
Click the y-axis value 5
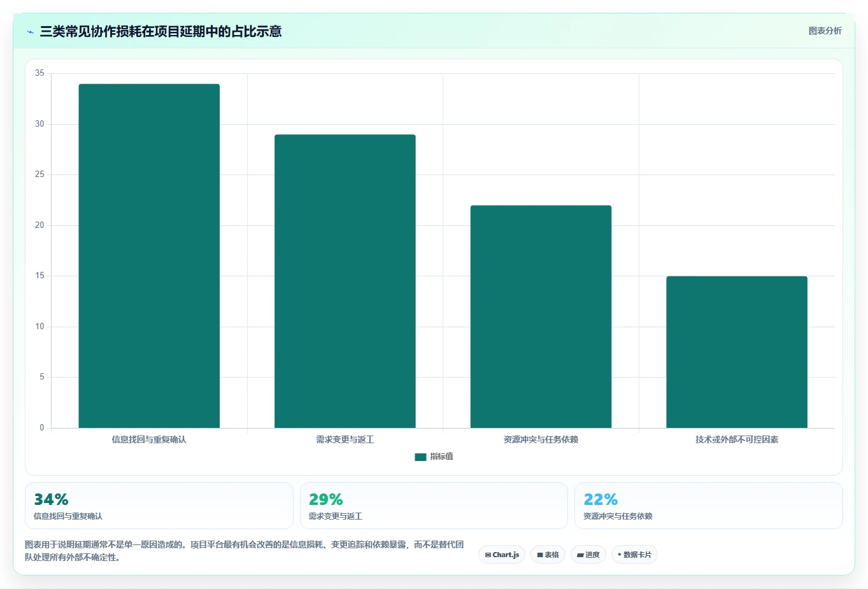tap(42, 377)
